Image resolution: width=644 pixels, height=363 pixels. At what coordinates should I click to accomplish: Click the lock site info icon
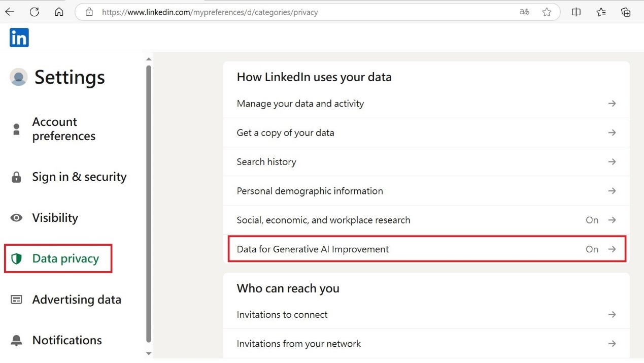[x=89, y=12]
